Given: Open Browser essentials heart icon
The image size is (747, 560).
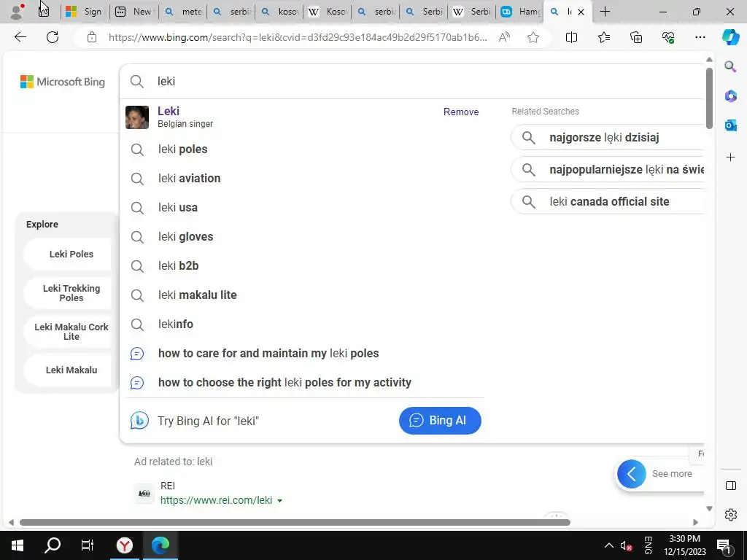Looking at the screenshot, I should 668,37.
